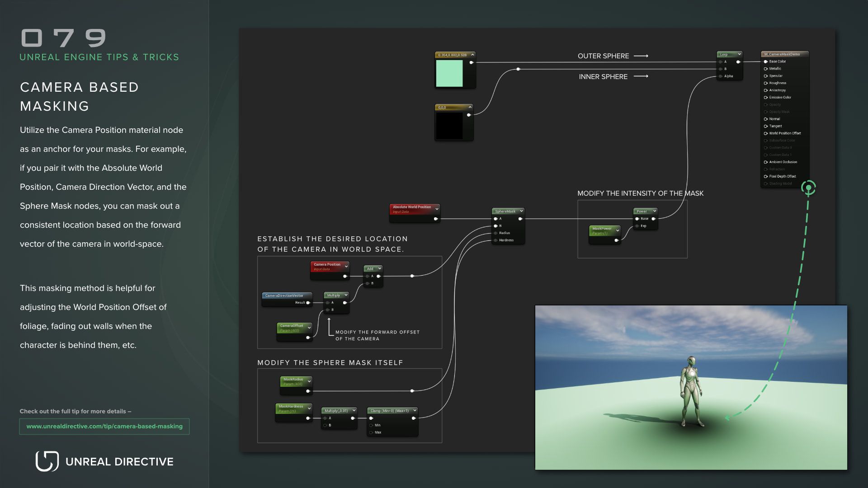868x488 pixels.
Task: Expand the Camera Position node chevron
Action: point(346,266)
